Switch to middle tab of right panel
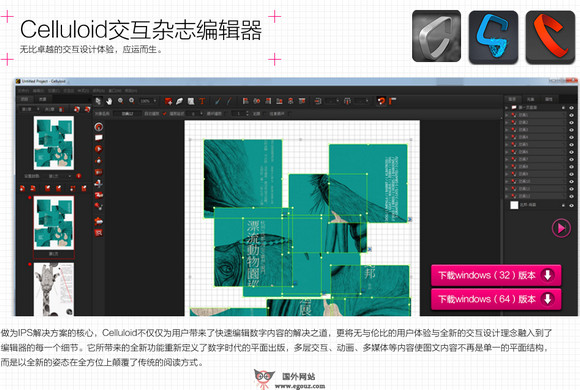Screen dimensions: 580x390 (530, 99)
